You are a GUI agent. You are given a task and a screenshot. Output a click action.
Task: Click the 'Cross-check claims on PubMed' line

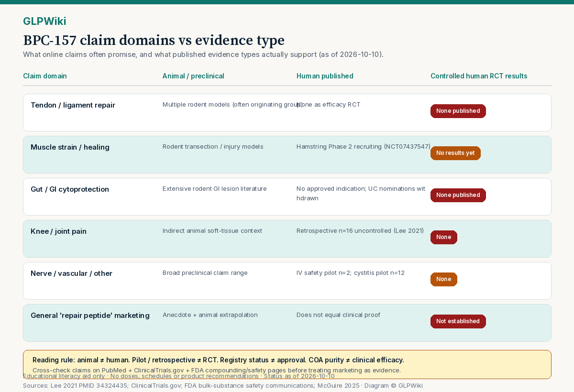(217, 370)
